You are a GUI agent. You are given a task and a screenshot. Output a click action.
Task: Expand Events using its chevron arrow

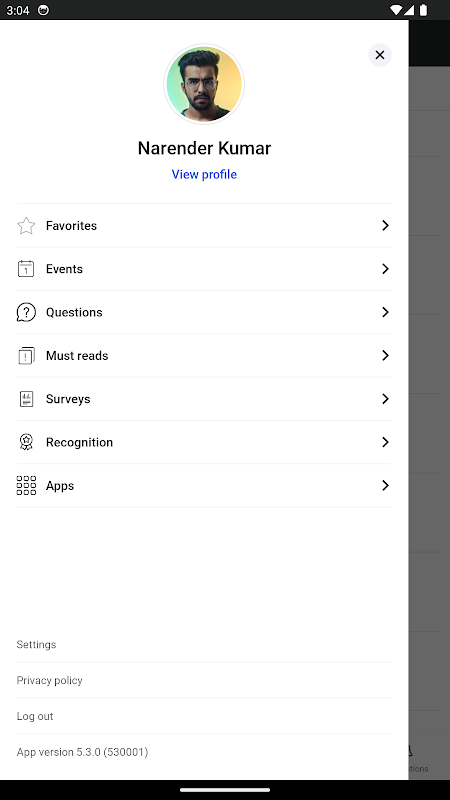click(x=385, y=269)
